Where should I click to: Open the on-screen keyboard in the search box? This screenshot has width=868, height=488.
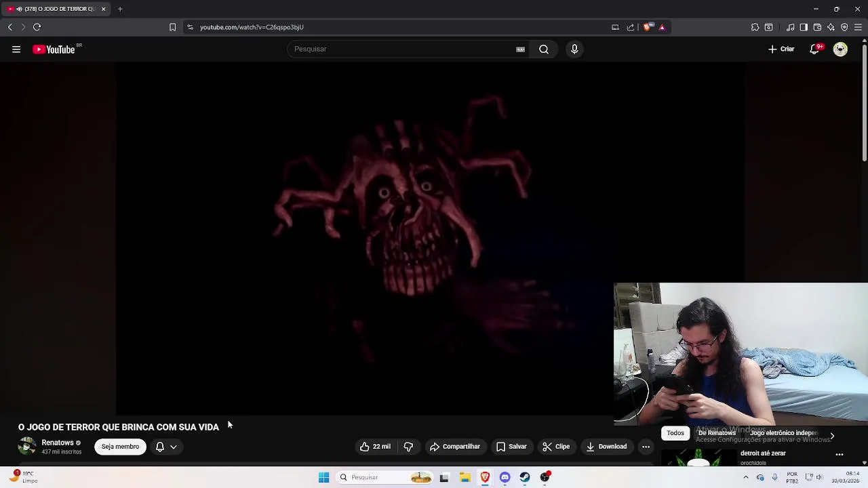[520, 49]
